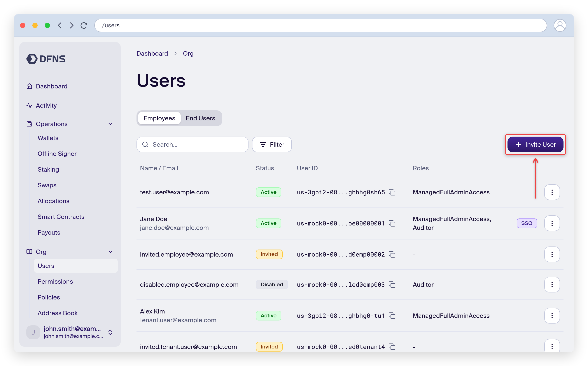588x366 pixels.
Task: Click the Dashboard home icon in sidebar
Action: [x=29, y=86]
